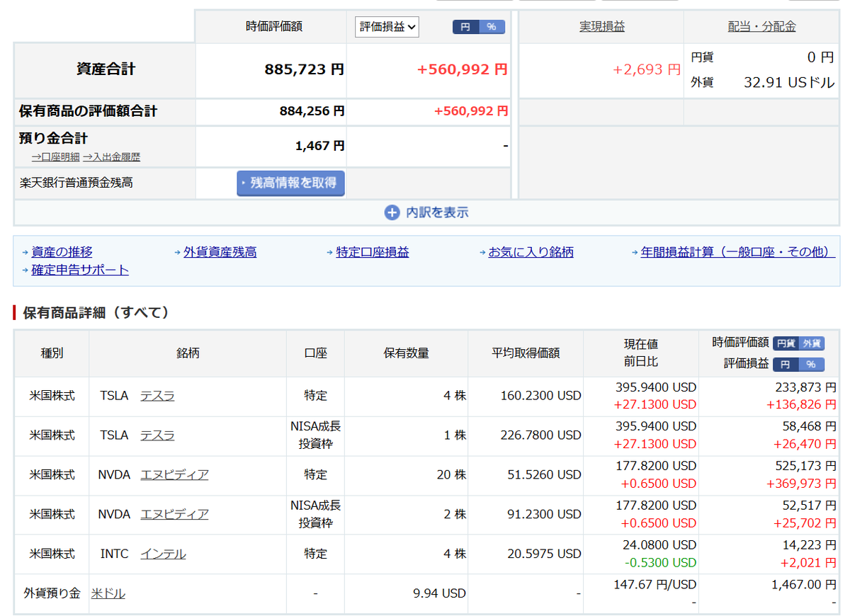Select deposit total 1,467 円
850x616 pixels.
(x=320, y=146)
